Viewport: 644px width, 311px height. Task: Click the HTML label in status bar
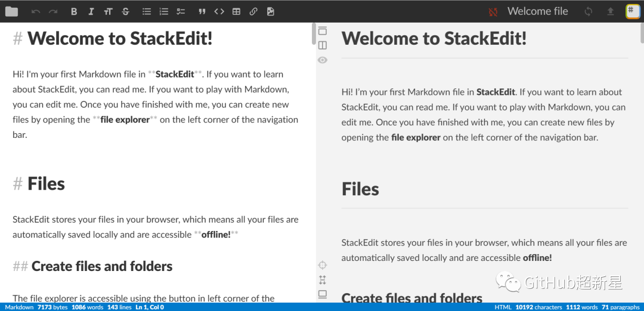click(503, 307)
